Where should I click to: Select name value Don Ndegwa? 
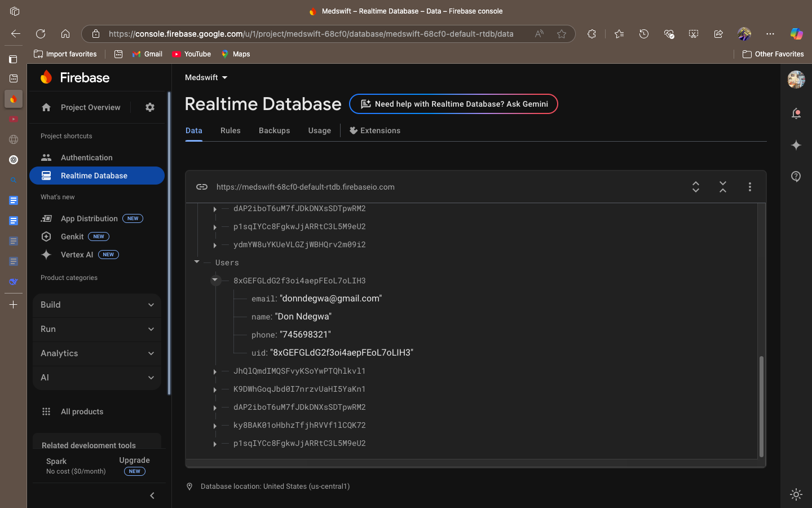click(x=303, y=316)
